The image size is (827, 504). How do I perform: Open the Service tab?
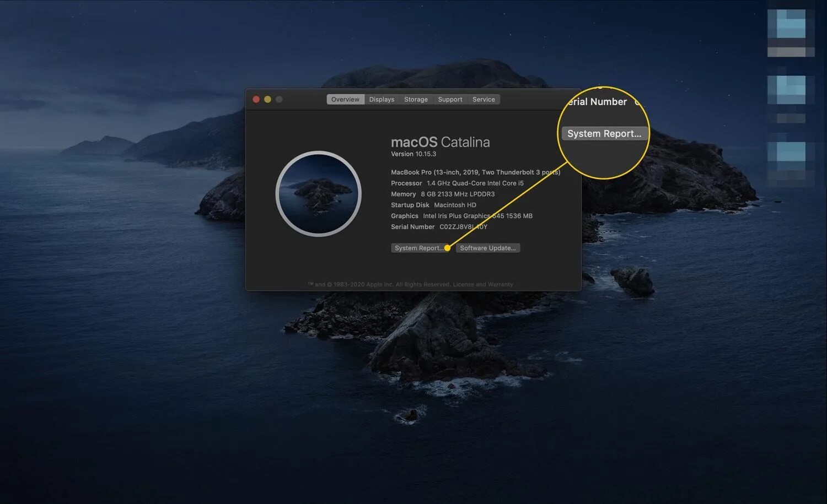point(484,99)
